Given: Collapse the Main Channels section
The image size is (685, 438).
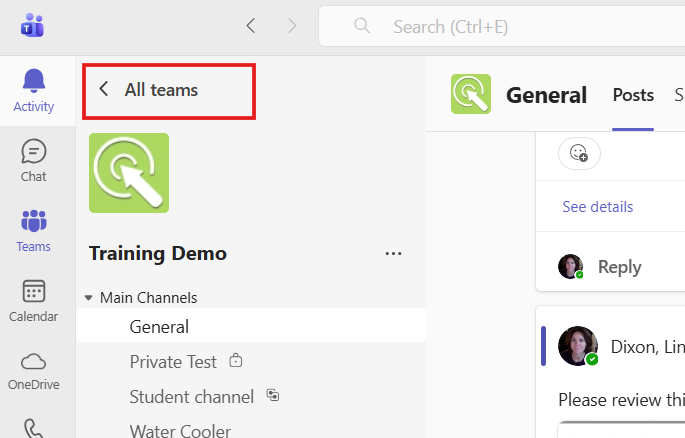Looking at the screenshot, I should click(90, 298).
